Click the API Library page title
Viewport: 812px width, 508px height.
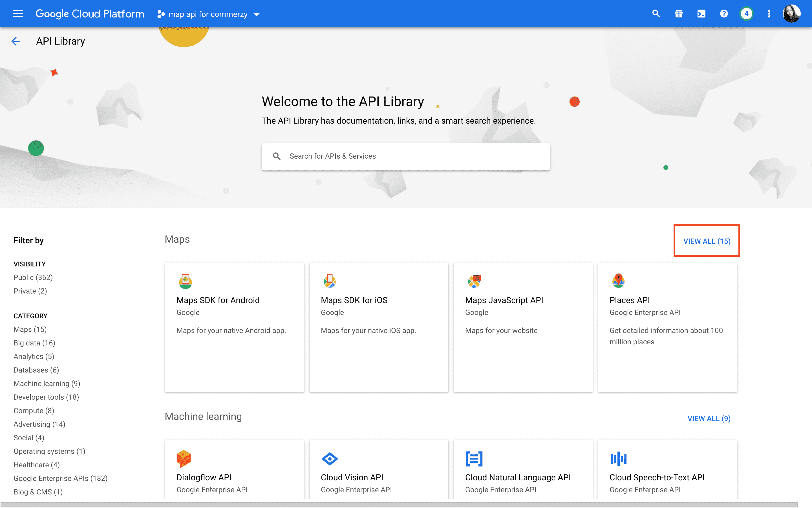pyautogui.click(x=60, y=41)
